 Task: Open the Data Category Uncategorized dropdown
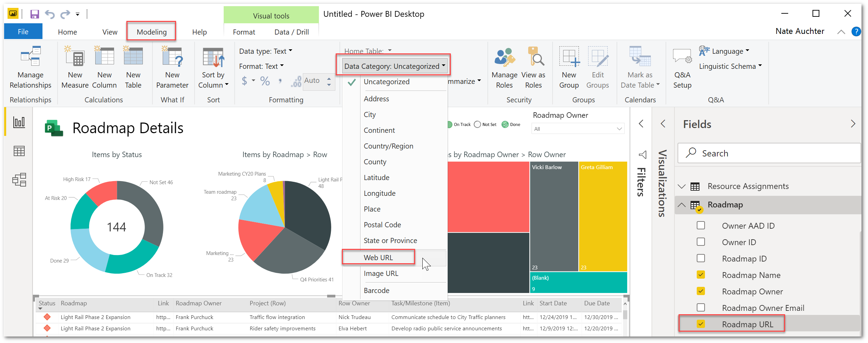click(x=395, y=66)
